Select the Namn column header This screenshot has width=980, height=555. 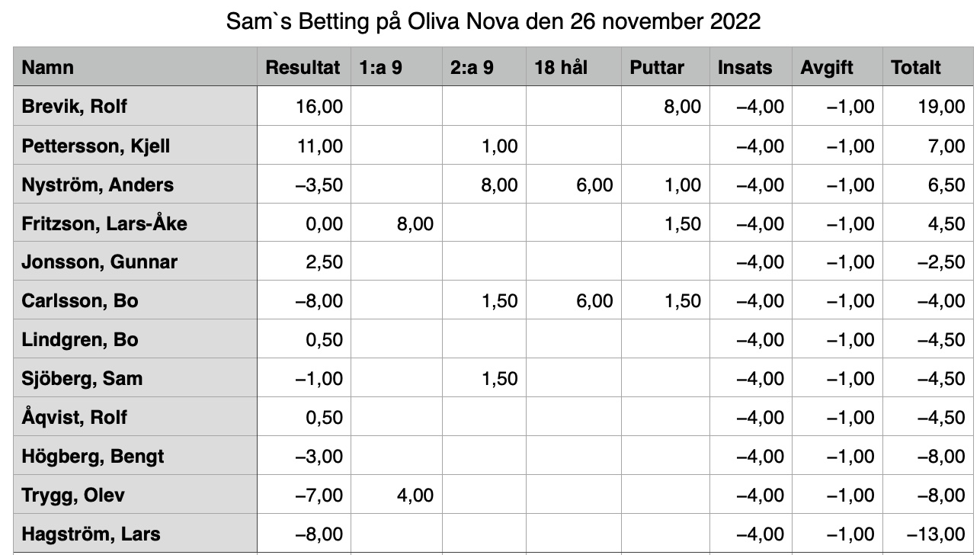point(136,67)
